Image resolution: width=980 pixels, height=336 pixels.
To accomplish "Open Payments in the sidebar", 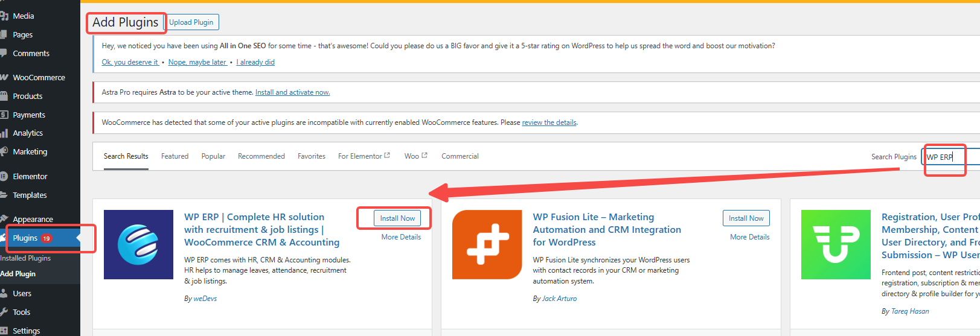I will tap(29, 115).
